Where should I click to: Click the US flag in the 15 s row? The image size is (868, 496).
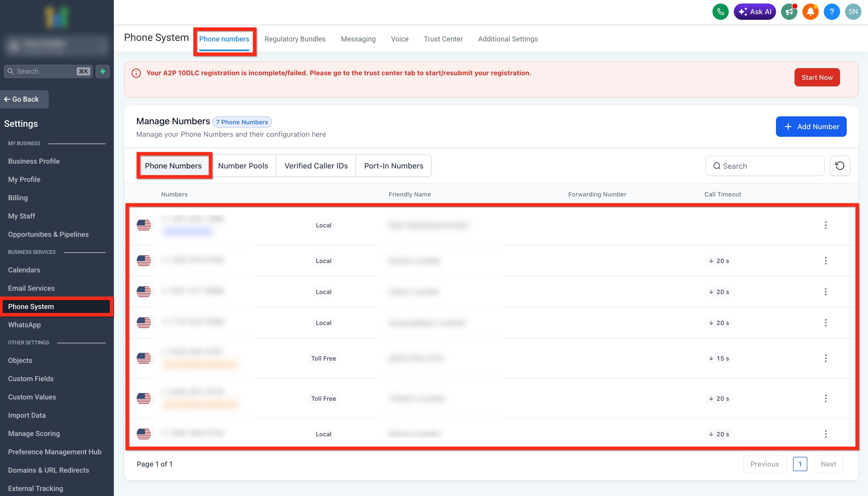coord(144,358)
